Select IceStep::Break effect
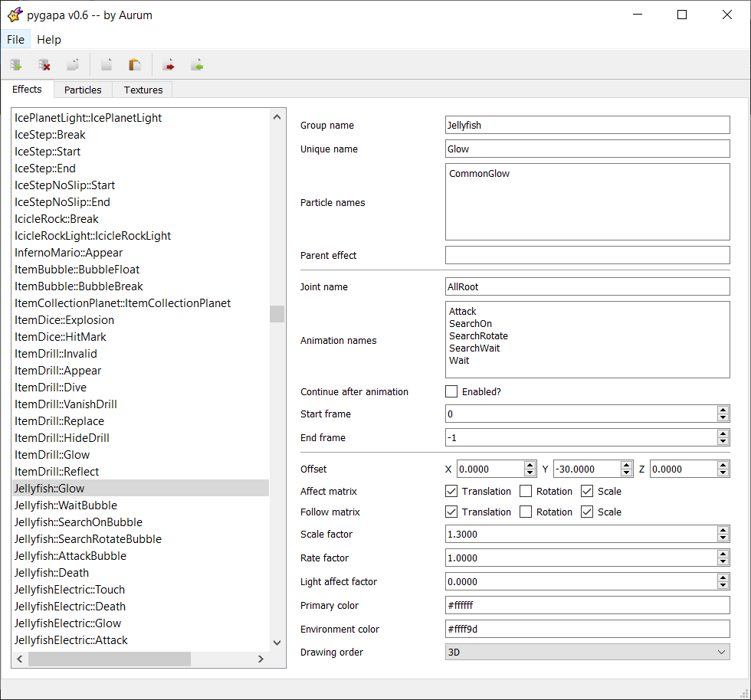The width and height of the screenshot is (751, 700). [x=140, y=135]
